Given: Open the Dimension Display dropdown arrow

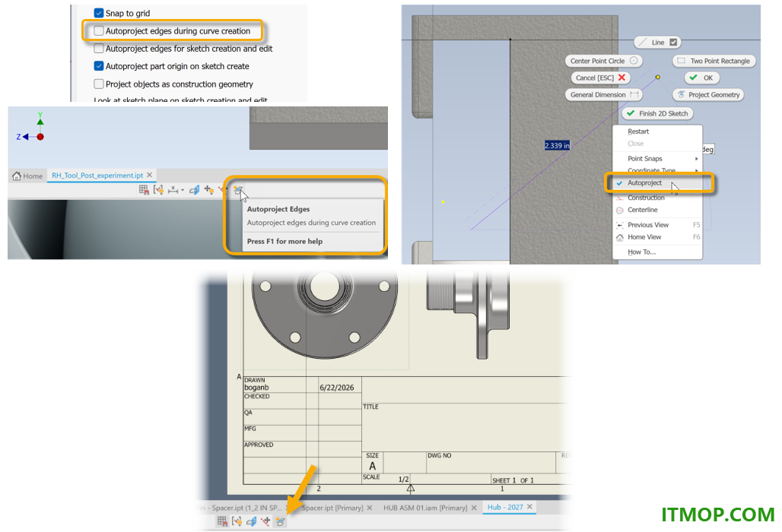Looking at the screenshot, I should pos(183,190).
